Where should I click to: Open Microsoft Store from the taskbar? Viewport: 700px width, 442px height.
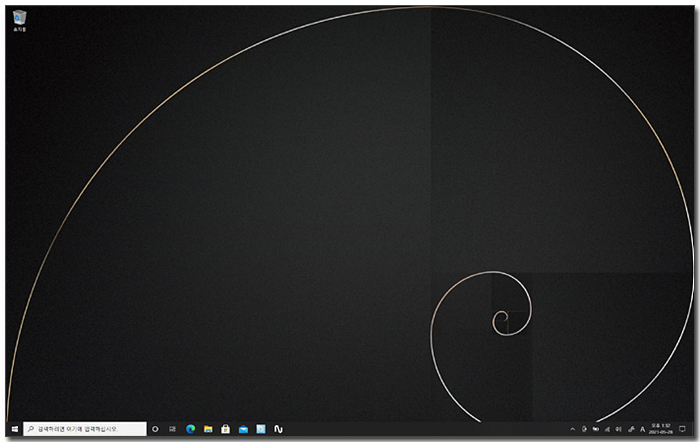point(225,429)
